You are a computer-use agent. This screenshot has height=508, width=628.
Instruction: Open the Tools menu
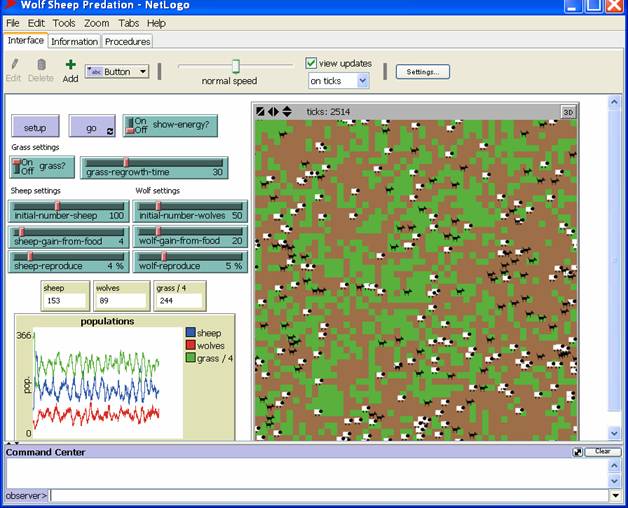(x=64, y=23)
